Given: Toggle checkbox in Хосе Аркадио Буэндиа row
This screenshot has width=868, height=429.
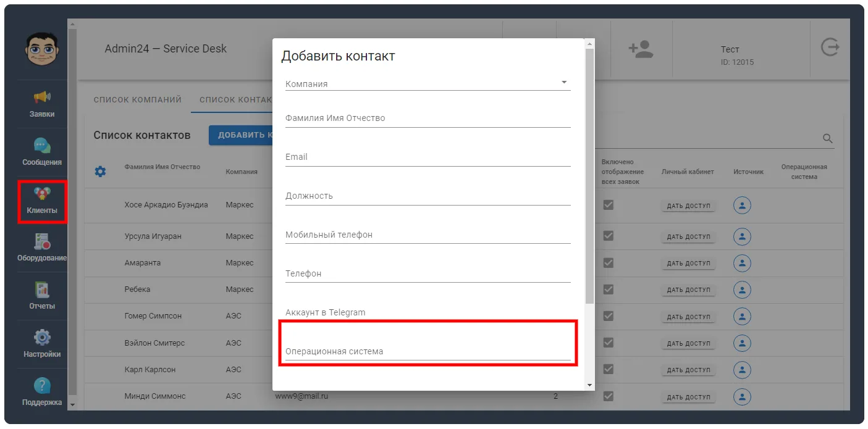Looking at the screenshot, I should coord(609,204).
